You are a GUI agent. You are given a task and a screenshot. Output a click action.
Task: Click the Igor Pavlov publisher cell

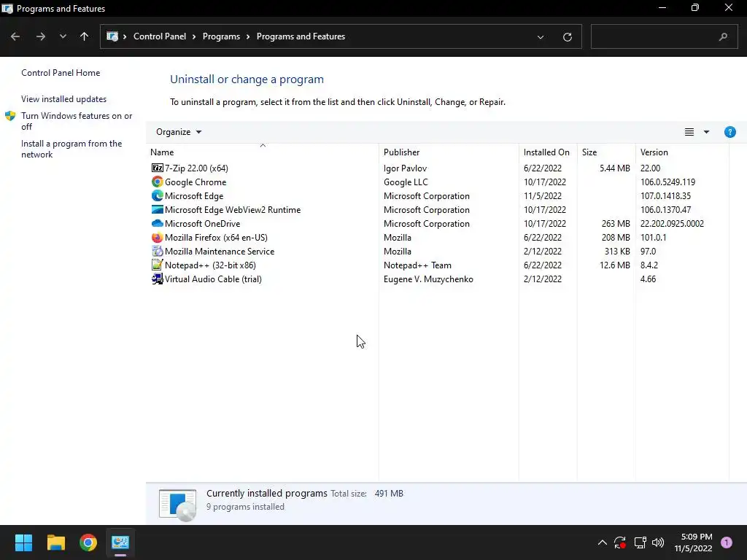click(405, 168)
